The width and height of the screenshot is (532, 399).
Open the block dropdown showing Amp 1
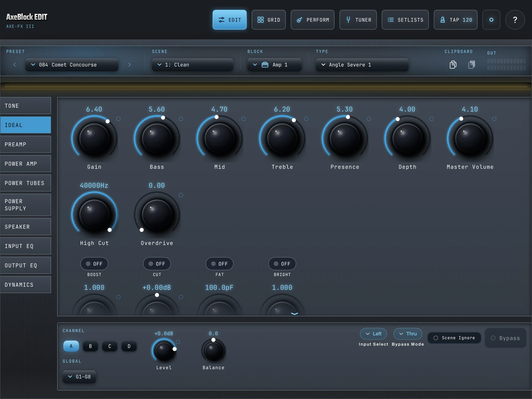click(x=274, y=65)
